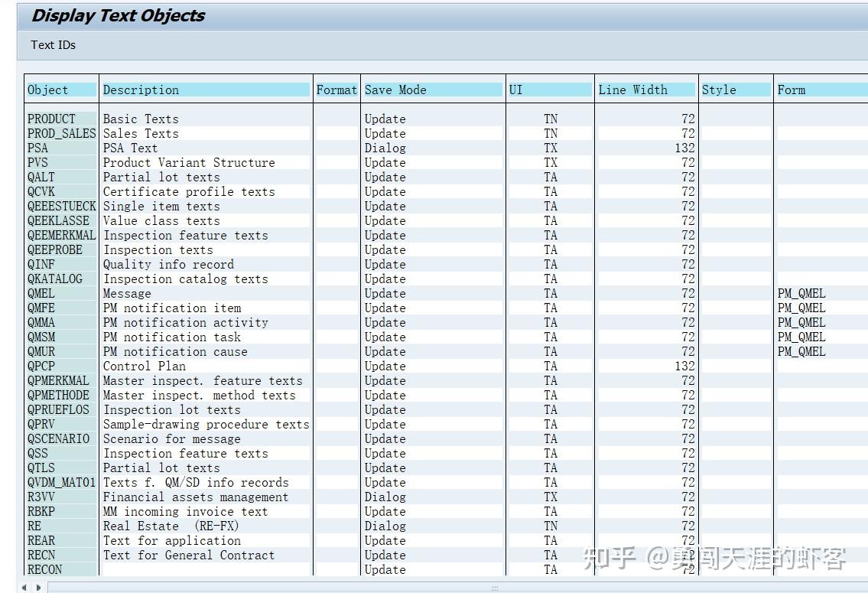Screen dimensions: 868x593
Task: Click the Sample-drawing procedure texts description
Action: click(206, 424)
